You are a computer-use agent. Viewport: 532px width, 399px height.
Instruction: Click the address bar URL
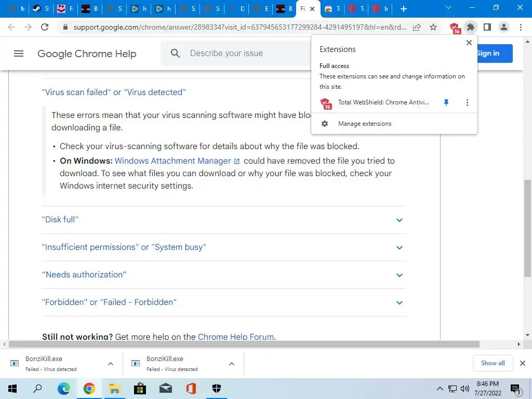tap(240, 27)
